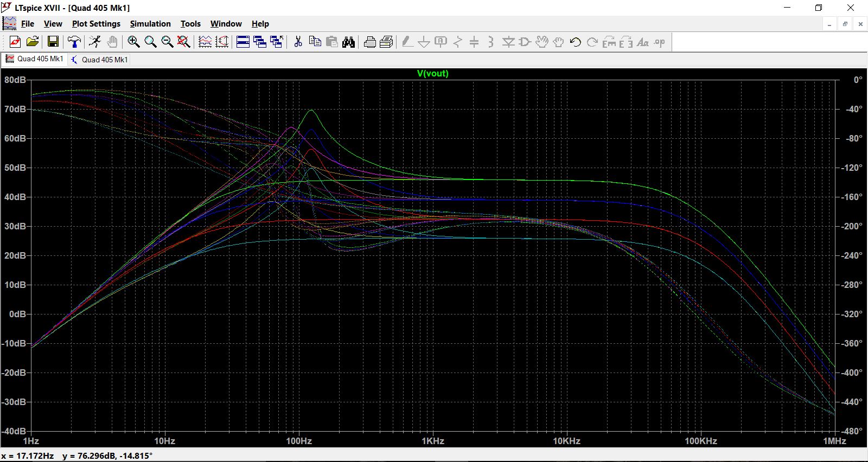This screenshot has height=462, width=868.
Task: Select the Capacitor component tool
Action: pyautogui.click(x=474, y=42)
